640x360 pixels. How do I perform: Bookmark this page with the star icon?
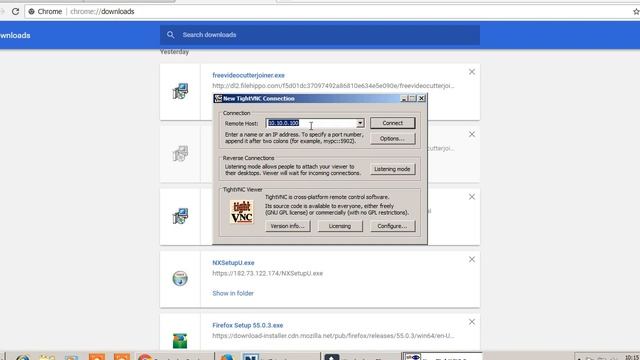pyautogui.click(x=636, y=11)
